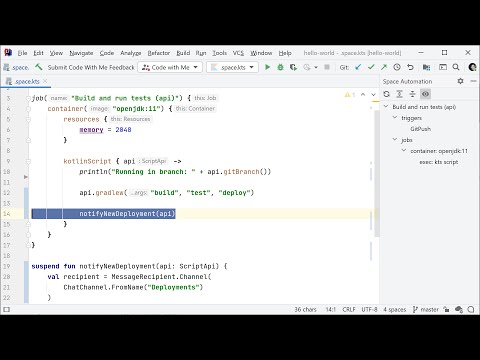Run the .space.kts configuration
The image size is (480, 360).
coord(267,67)
